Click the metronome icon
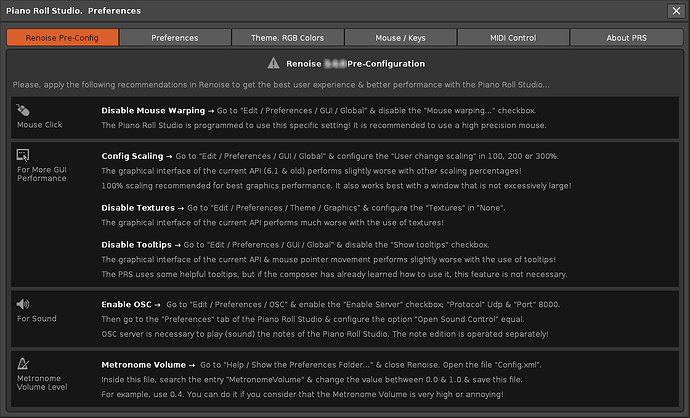 pos(23,363)
